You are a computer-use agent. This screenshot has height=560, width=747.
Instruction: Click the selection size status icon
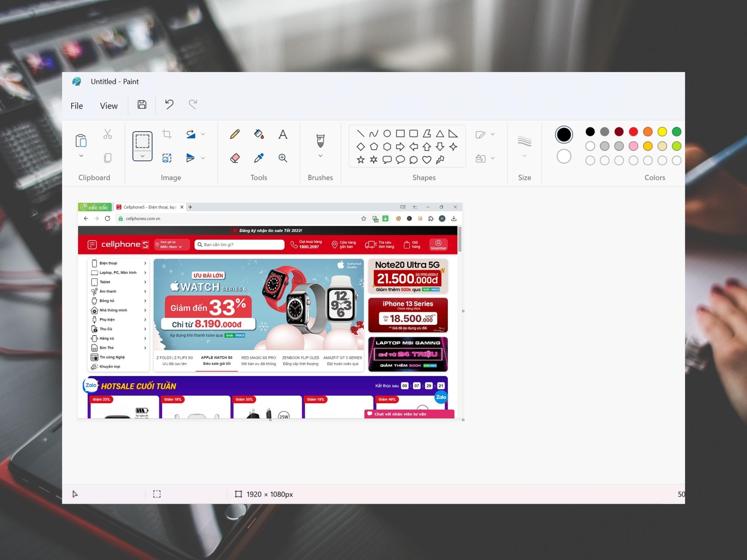pos(157,494)
